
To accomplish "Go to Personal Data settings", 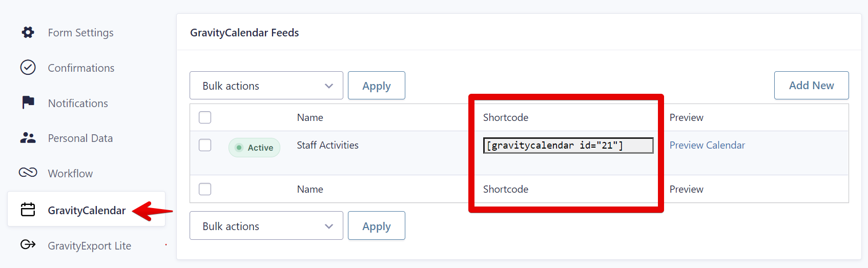I will pyautogui.click(x=80, y=138).
